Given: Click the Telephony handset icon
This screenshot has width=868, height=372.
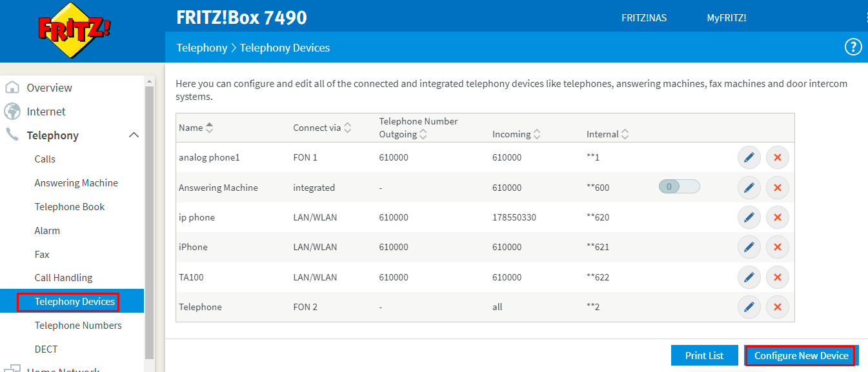Looking at the screenshot, I should click(12, 135).
